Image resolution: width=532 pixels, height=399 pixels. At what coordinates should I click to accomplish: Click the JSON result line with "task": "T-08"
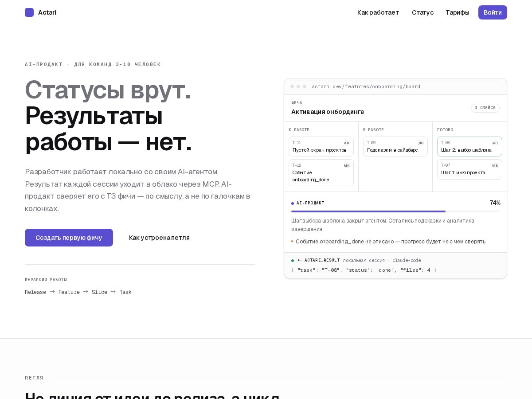tap(364, 270)
